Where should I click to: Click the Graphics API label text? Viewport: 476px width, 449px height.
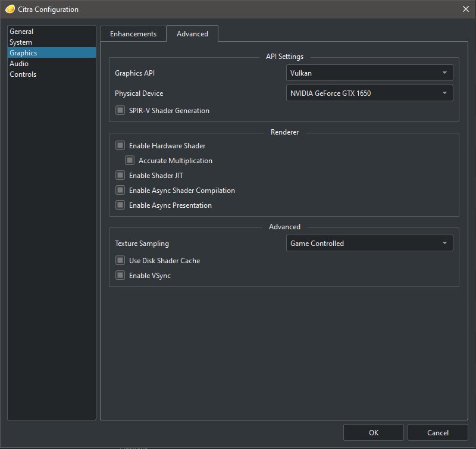135,73
